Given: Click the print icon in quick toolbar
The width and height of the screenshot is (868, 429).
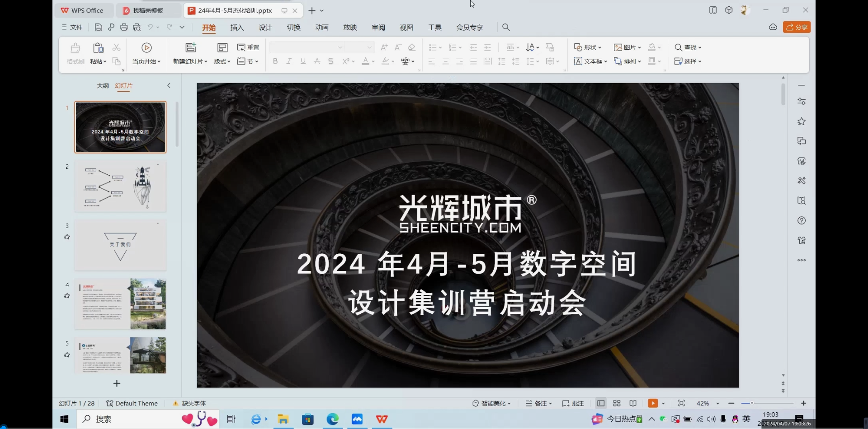Looking at the screenshot, I should click(123, 27).
